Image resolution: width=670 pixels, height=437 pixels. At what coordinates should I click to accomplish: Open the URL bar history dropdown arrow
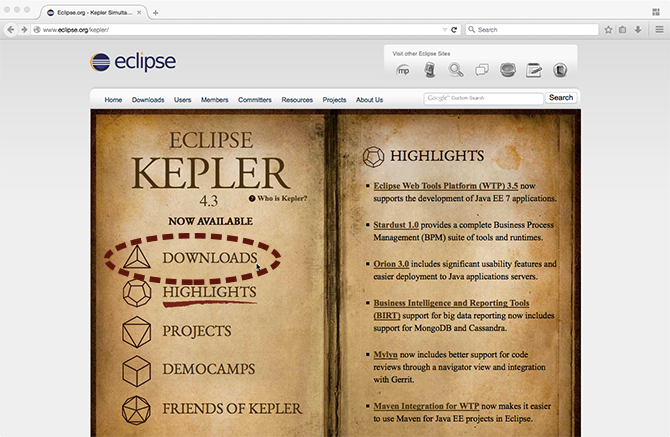click(444, 29)
